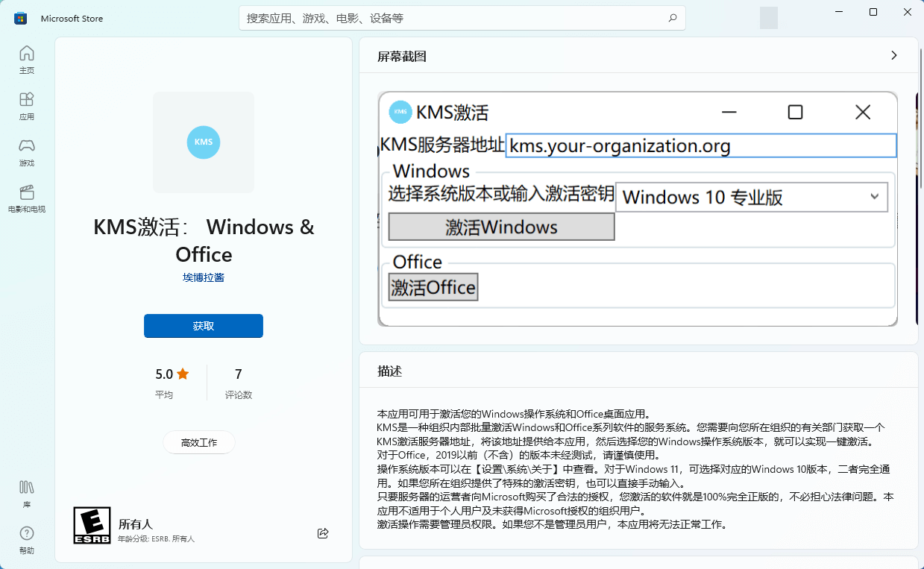The width and height of the screenshot is (924, 569).
Task: Click the KMS服务器地址 address field
Action: coord(700,145)
